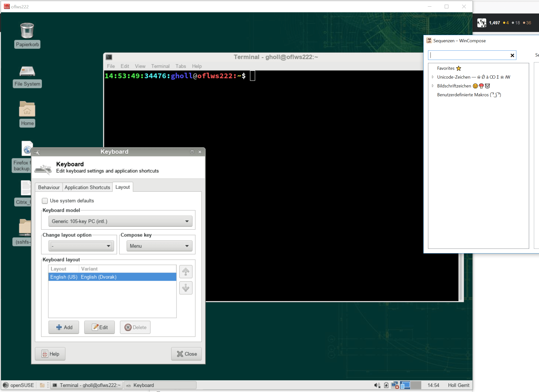Click the Add layout button

pos(64,327)
